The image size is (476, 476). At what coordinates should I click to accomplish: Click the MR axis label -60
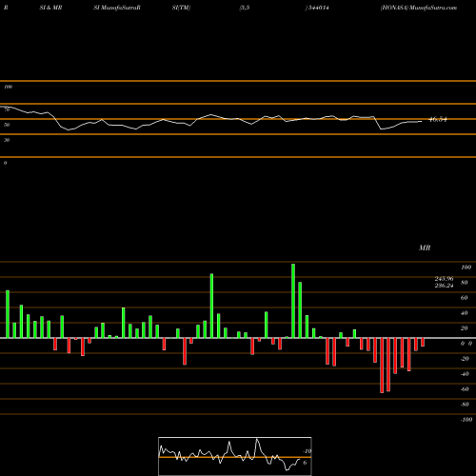tap(465, 389)
